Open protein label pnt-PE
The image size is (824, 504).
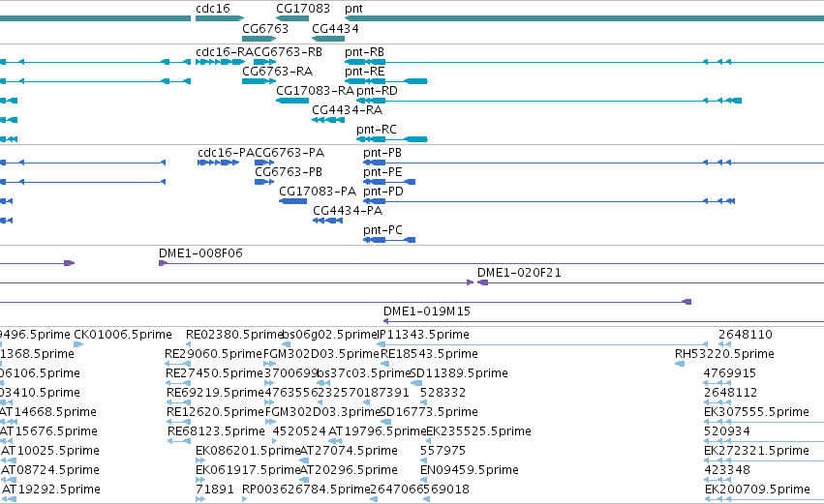point(382,173)
